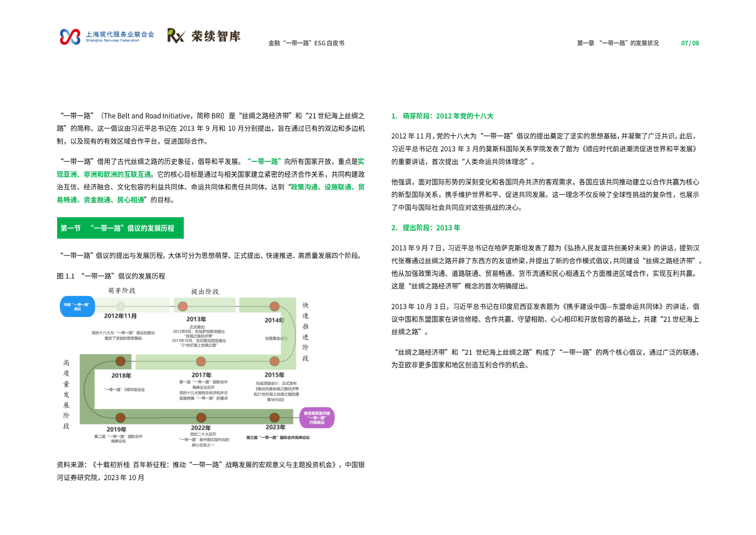Click heading 2. 提出阶段：2013年
The image size is (756, 535).
pos(426,228)
